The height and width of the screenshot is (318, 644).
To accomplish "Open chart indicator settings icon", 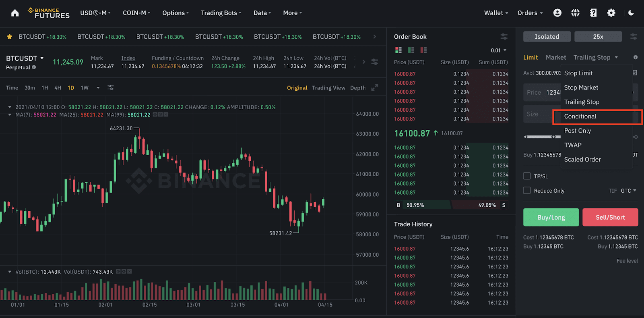I will (x=111, y=87).
